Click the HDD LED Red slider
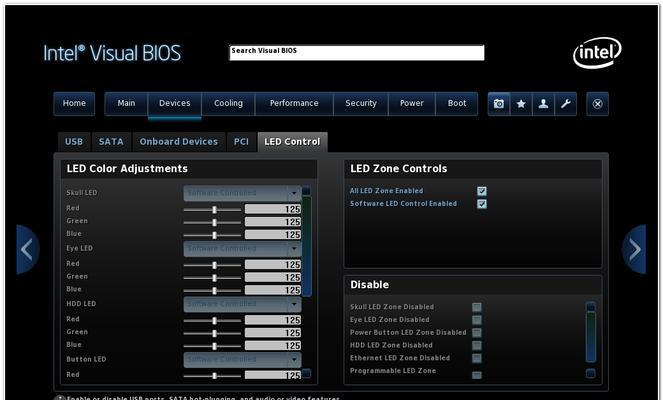Image resolution: width=663 pixels, height=400 pixels. click(x=212, y=321)
